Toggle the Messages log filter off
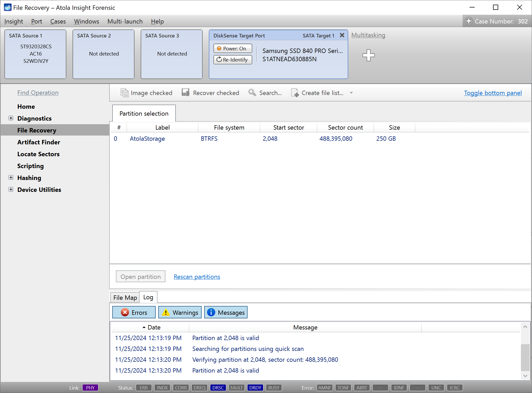The height and width of the screenshot is (393, 532). [x=226, y=312]
